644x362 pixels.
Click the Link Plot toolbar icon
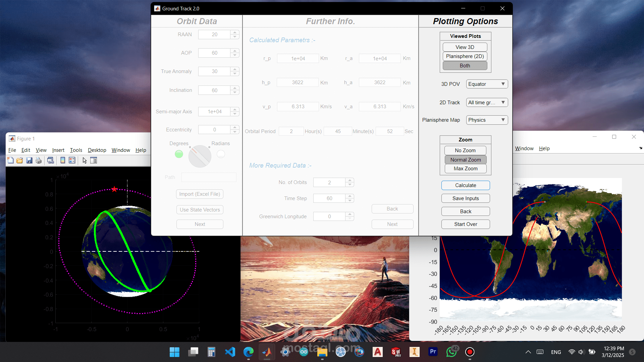tap(51, 161)
